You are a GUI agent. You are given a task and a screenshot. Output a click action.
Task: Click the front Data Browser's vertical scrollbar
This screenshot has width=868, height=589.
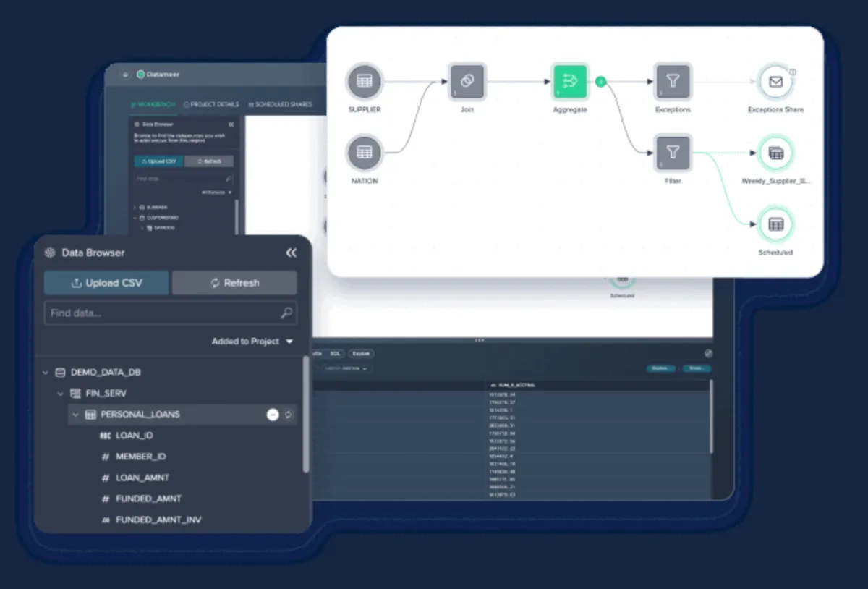coord(306,414)
